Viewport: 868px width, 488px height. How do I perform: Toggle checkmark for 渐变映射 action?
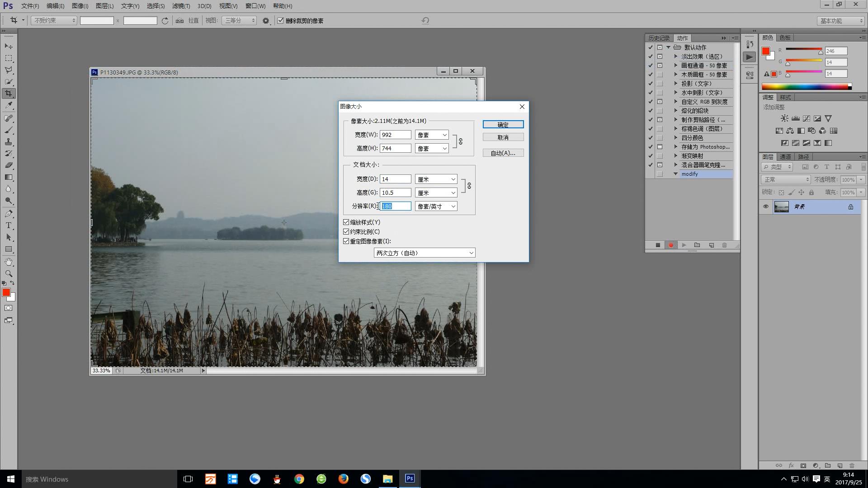pos(651,156)
